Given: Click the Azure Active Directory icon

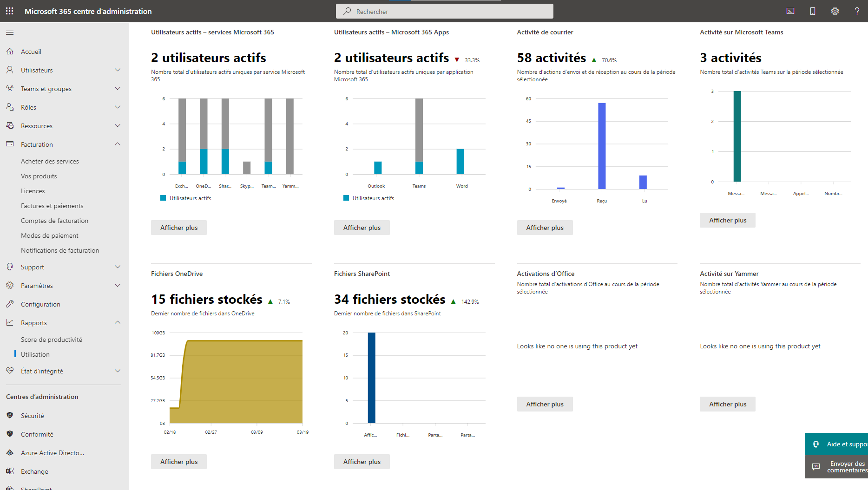Looking at the screenshot, I should coord(10,453).
